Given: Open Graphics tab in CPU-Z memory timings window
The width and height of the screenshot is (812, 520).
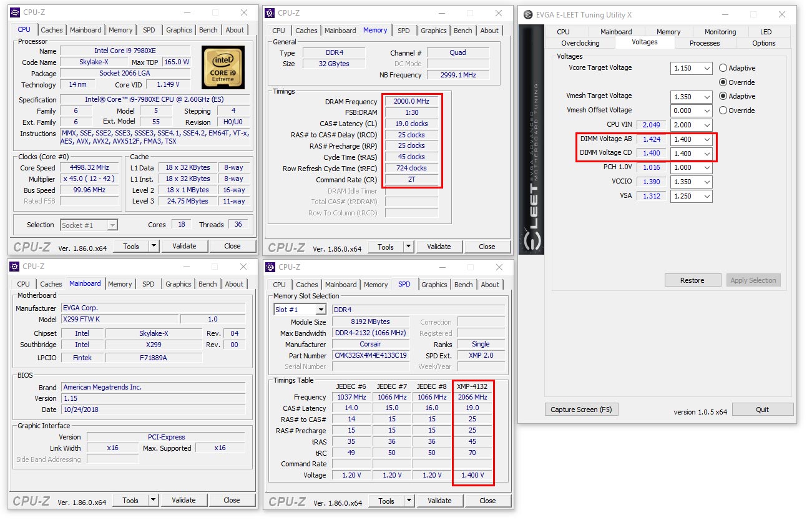Looking at the screenshot, I should (x=434, y=31).
